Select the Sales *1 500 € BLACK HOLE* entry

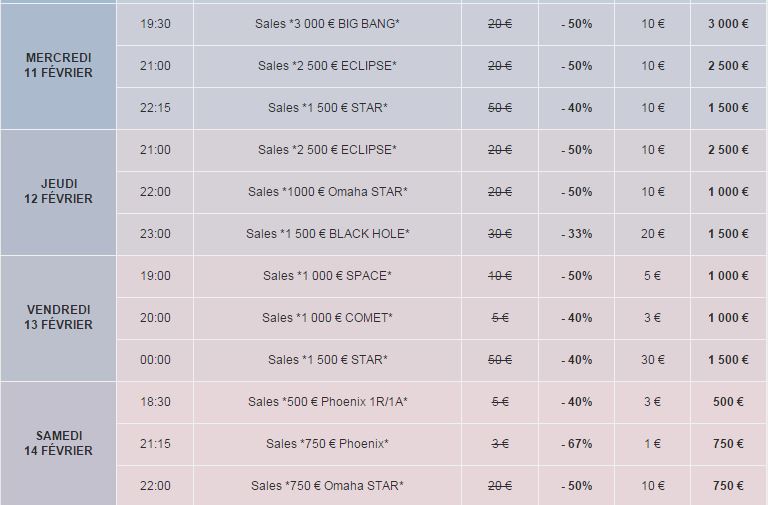[327, 234]
